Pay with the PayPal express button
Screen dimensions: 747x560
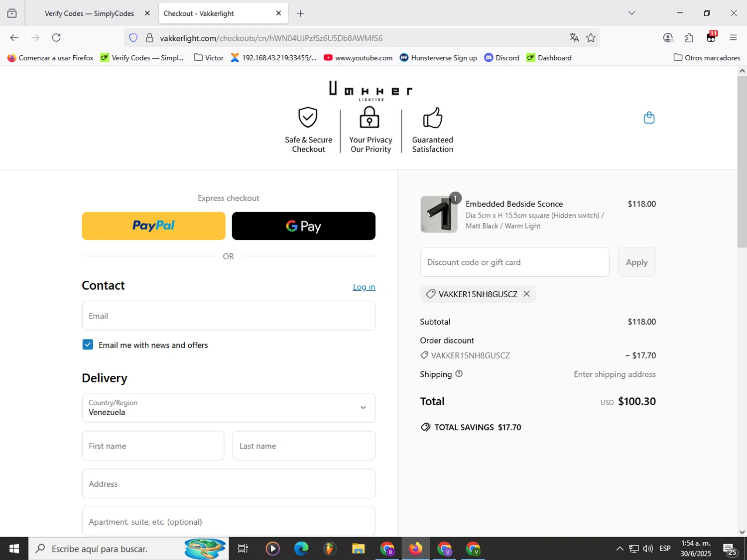[x=153, y=226]
